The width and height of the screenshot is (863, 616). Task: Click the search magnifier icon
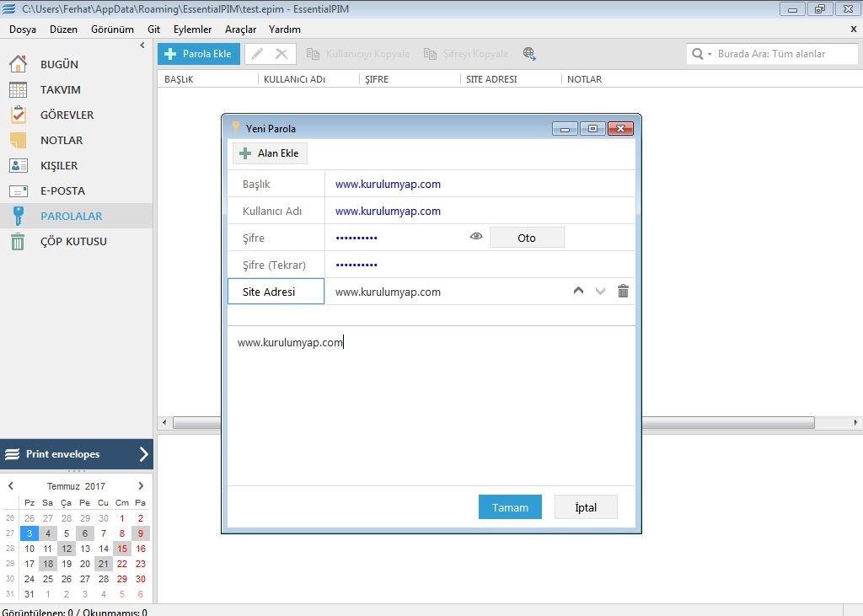tap(697, 53)
